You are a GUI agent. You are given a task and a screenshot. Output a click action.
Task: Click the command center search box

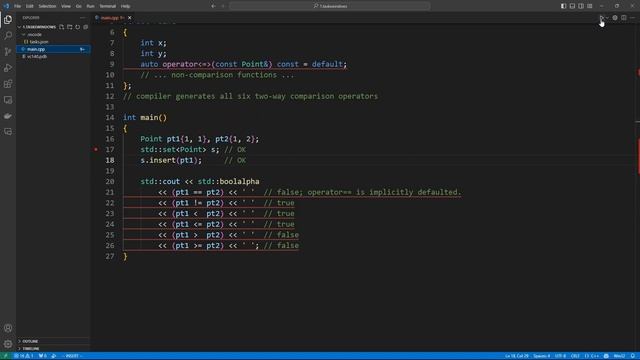click(x=330, y=6)
